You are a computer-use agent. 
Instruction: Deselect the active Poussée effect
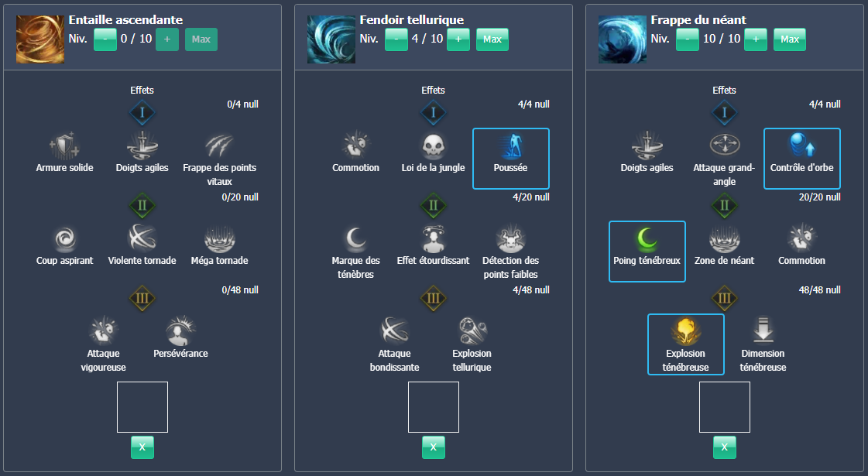coord(510,158)
